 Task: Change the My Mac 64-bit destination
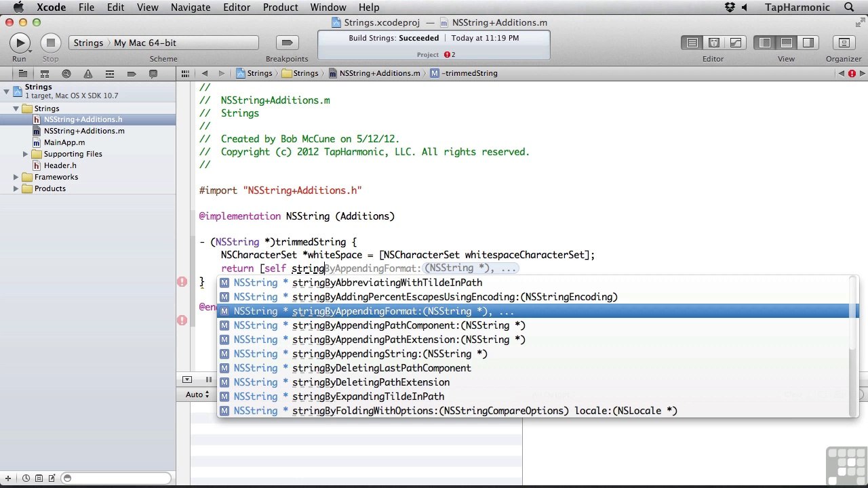pos(145,43)
